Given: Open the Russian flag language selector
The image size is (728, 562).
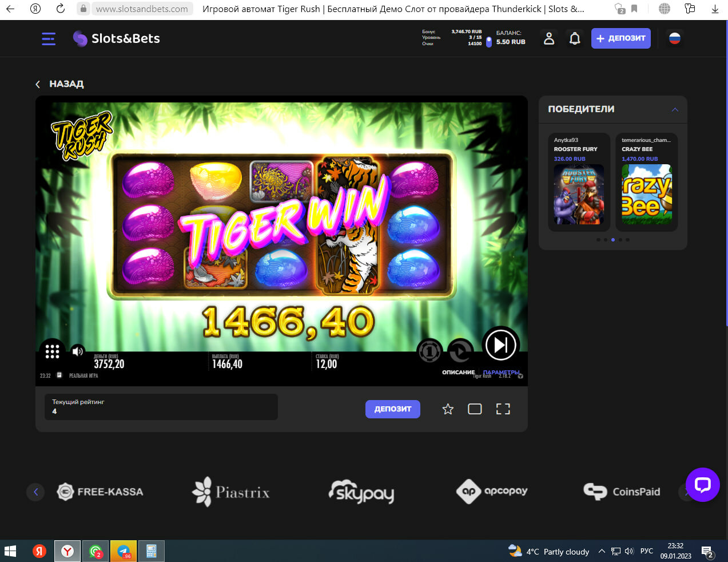Looking at the screenshot, I should (675, 38).
